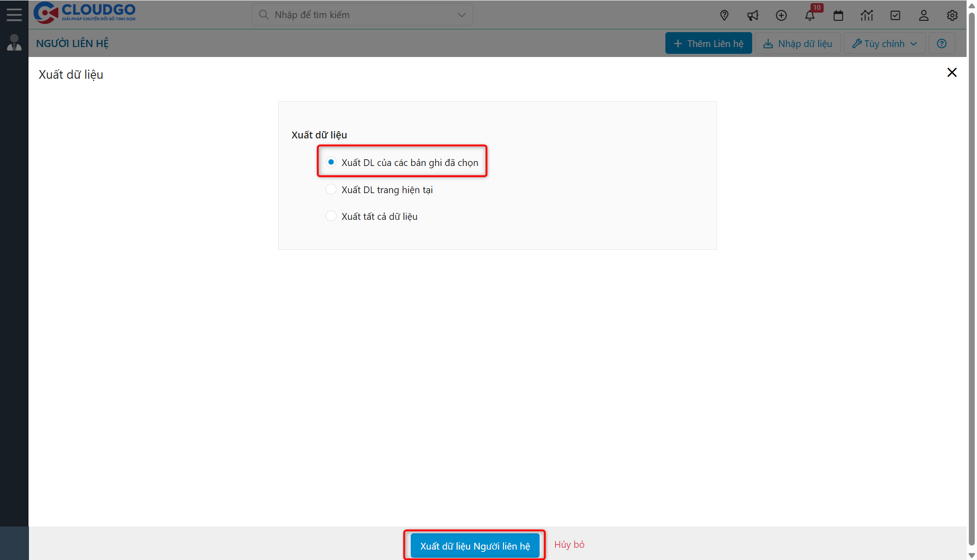
Task: Open the settings gear icon
Action: [952, 15]
